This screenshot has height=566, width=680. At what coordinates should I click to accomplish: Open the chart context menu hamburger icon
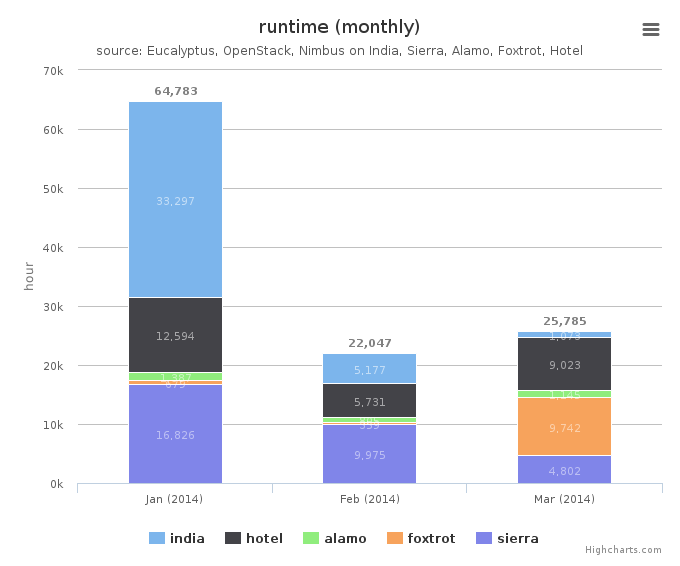click(x=651, y=29)
